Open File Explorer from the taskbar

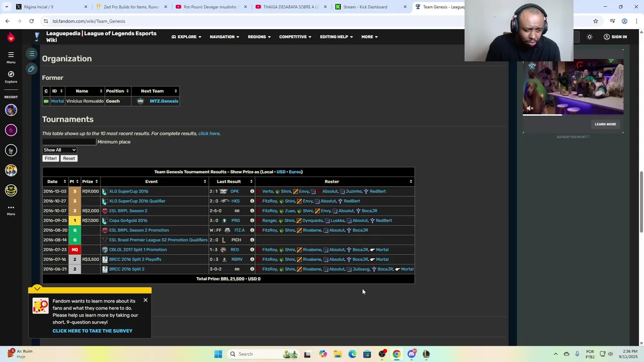click(x=337, y=354)
